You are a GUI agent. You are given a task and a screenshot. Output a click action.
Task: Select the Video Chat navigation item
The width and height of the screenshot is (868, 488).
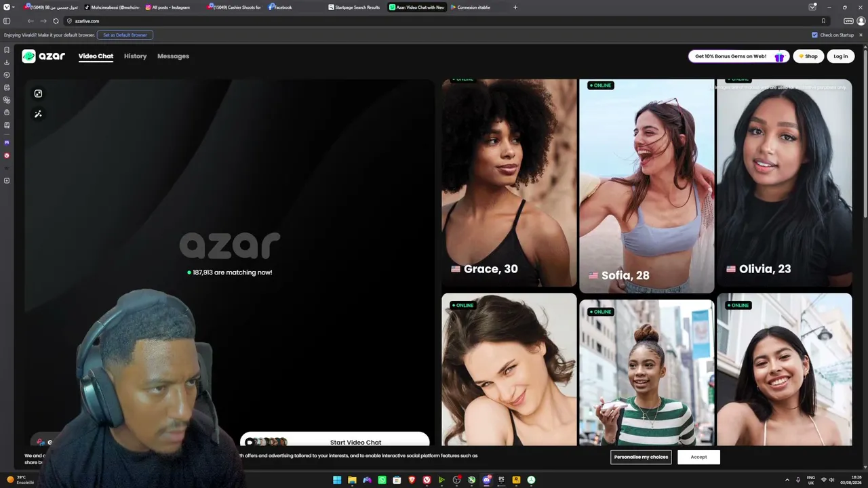(x=96, y=56)
